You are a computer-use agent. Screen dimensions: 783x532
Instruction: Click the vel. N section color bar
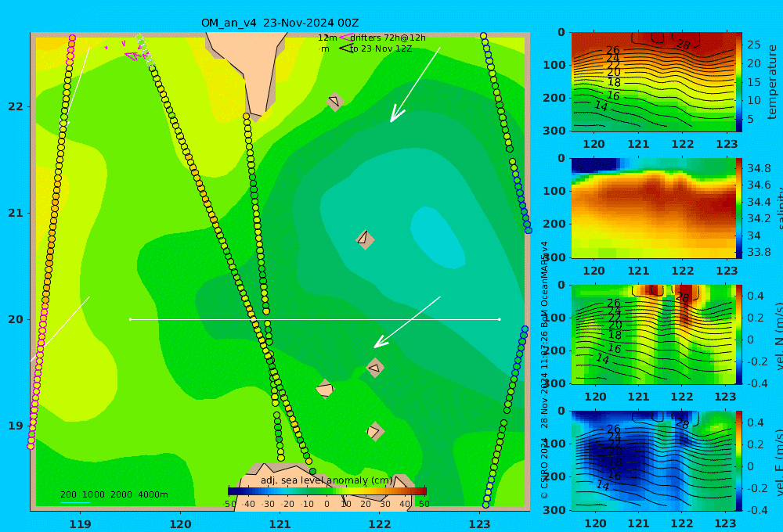[x=739, y=334]
